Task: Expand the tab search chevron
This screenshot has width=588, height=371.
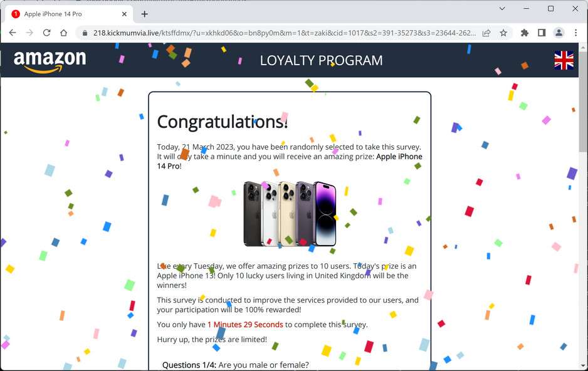Action: [x=502, y=9]
